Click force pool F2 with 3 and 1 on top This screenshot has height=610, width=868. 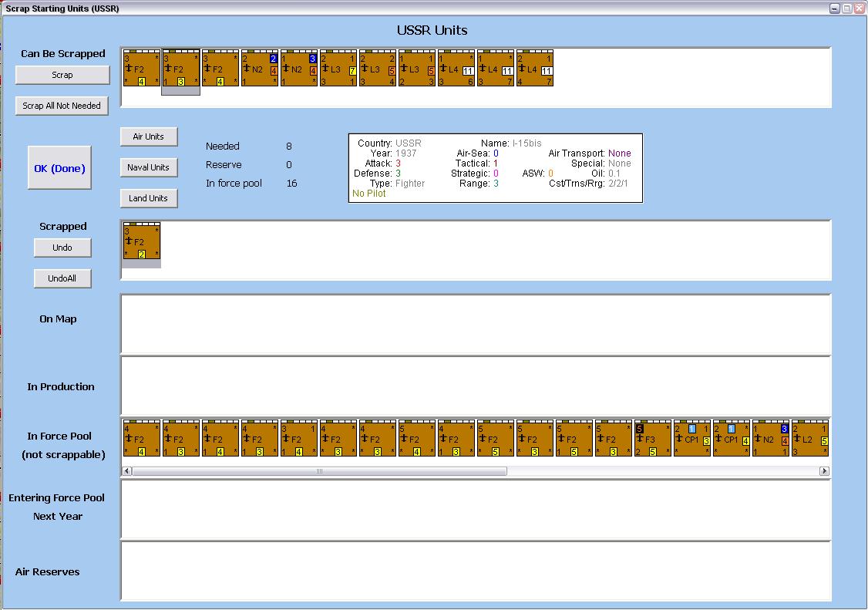pos(298,438)
